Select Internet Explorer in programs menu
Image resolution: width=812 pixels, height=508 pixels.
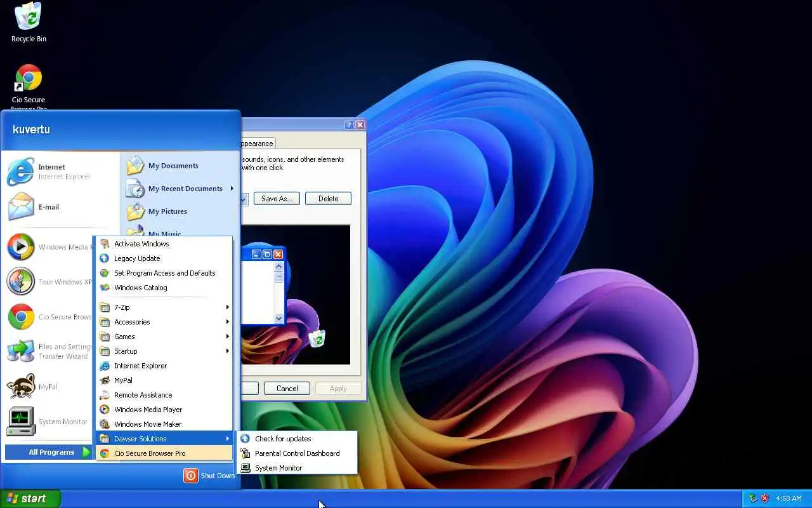(x=164, y=366)
